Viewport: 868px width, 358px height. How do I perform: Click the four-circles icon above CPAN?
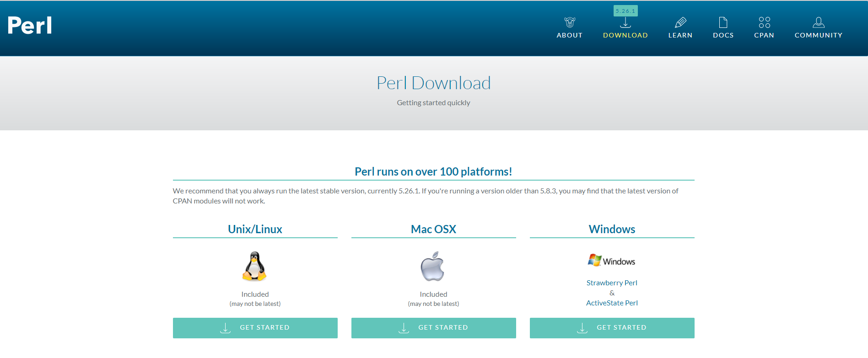click(x=764, y=22)
